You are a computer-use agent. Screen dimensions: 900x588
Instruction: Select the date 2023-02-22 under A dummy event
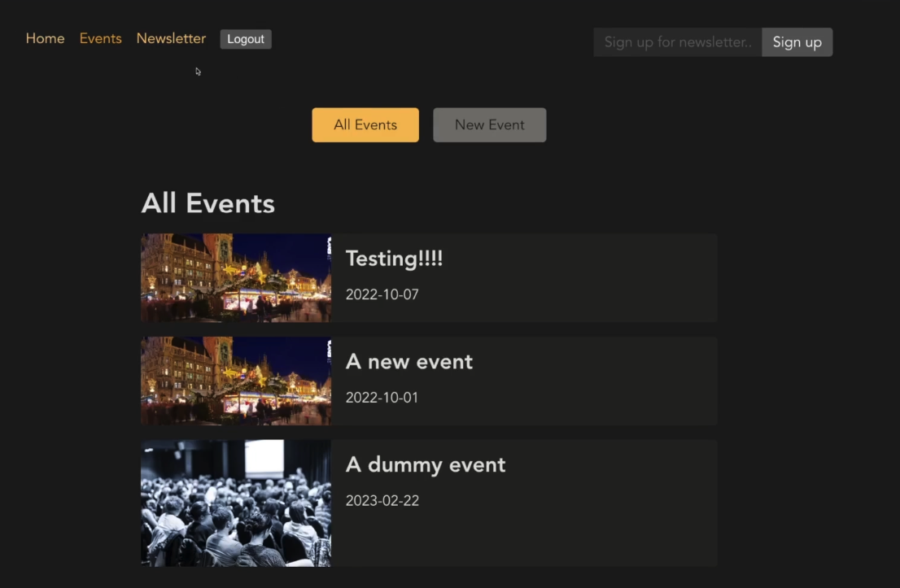coord(382,500)
